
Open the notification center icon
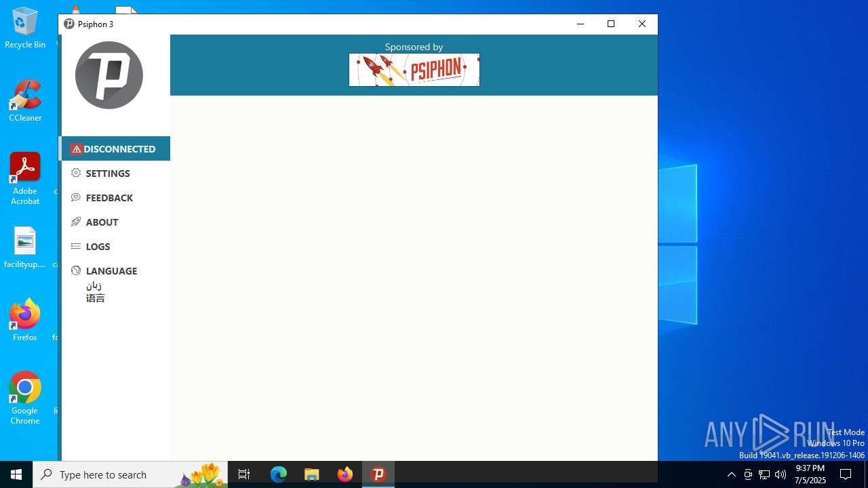tap(846, 474)
